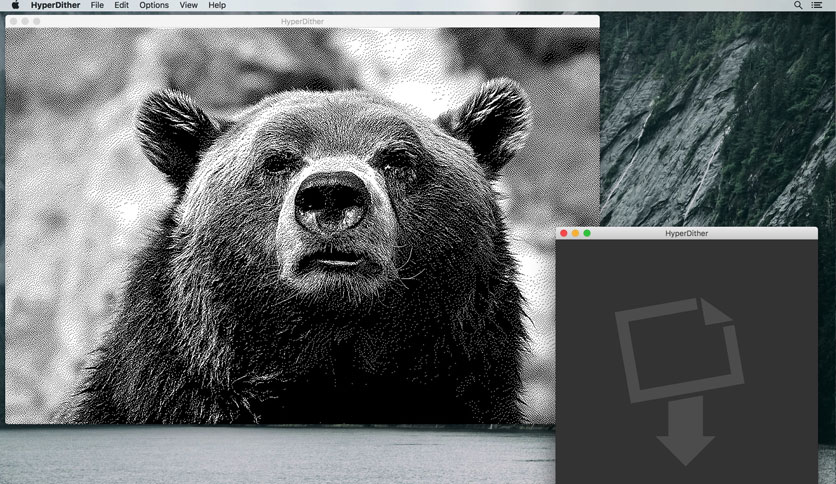Click the grayed close button of bear window
This screenshot has height=484, width=836.
point(13,21)
